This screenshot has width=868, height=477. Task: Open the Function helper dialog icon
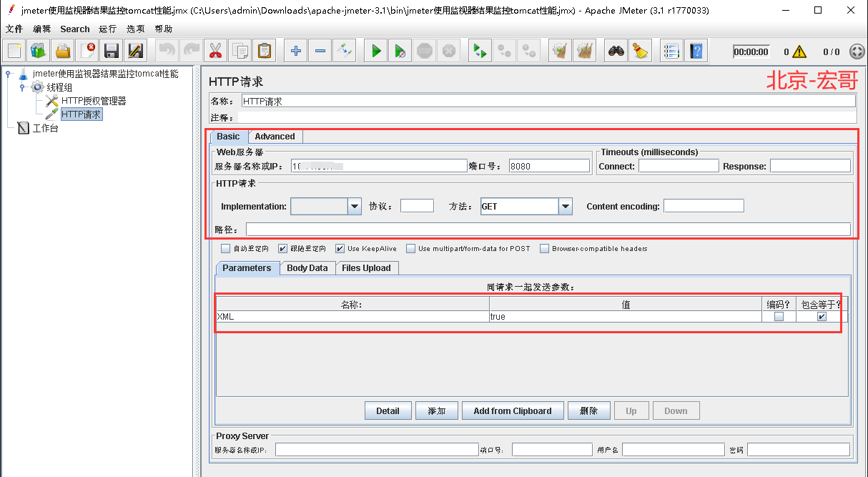(672, 51)
